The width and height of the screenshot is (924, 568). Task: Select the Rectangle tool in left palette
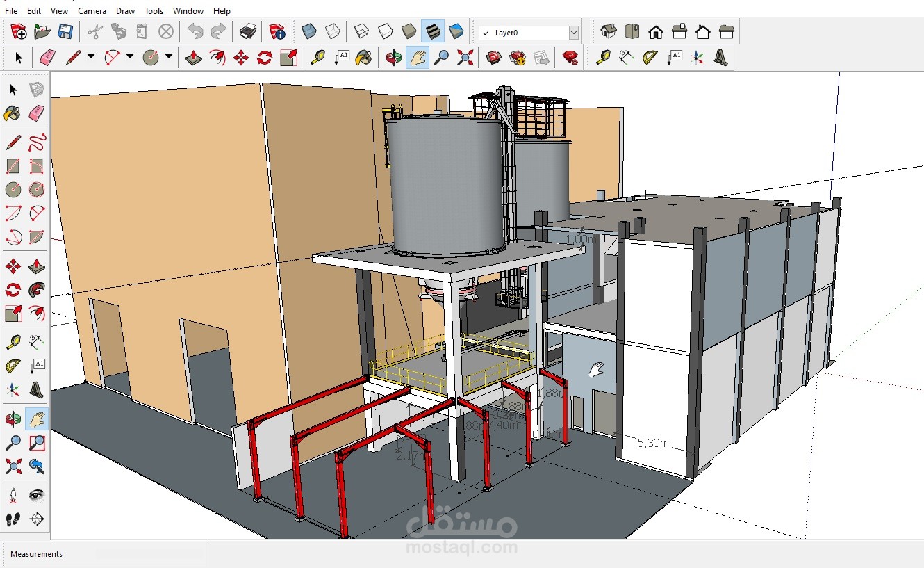click(13, 166)
